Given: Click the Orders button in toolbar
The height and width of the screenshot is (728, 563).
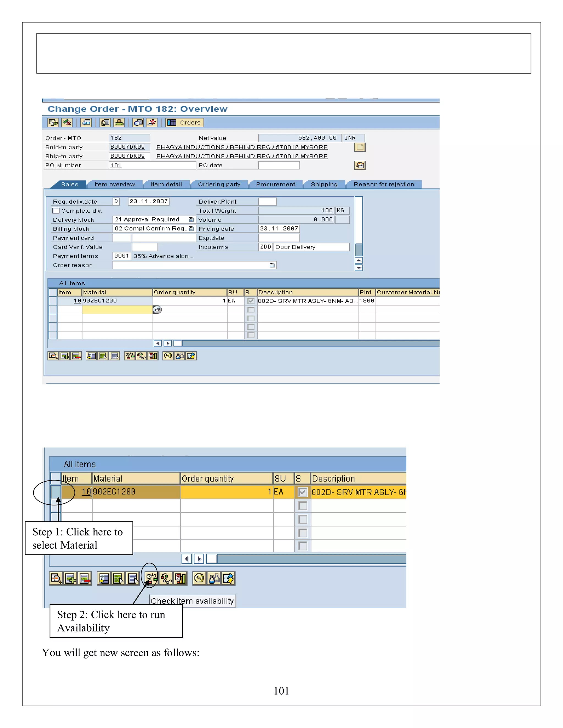Looking at the screenshot, I should [x=184, y=123].
